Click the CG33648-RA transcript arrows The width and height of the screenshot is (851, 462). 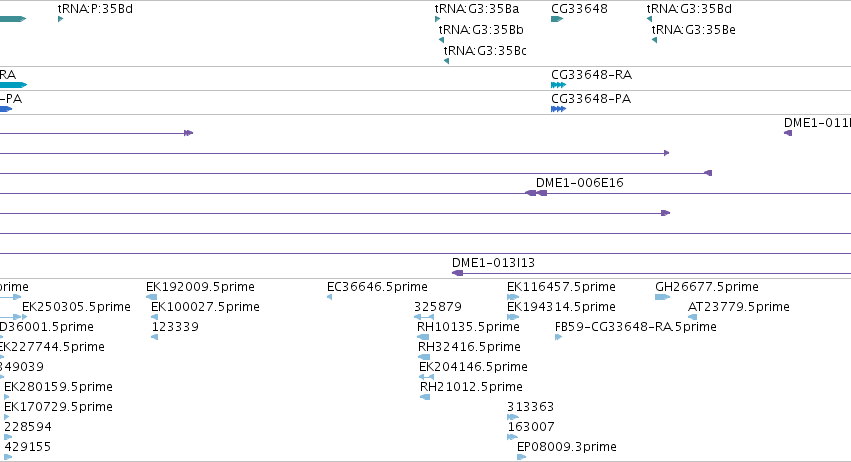558,85
